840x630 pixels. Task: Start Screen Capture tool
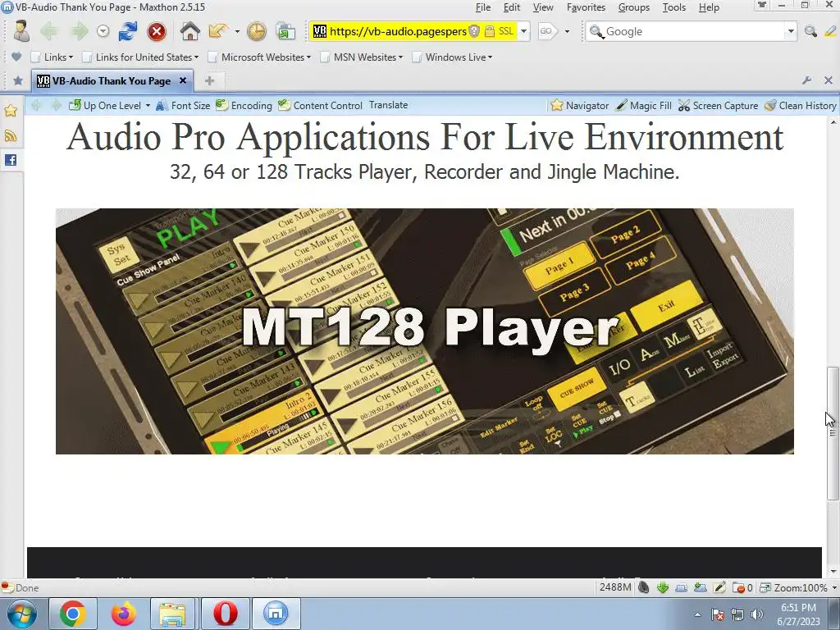[718, 105]
